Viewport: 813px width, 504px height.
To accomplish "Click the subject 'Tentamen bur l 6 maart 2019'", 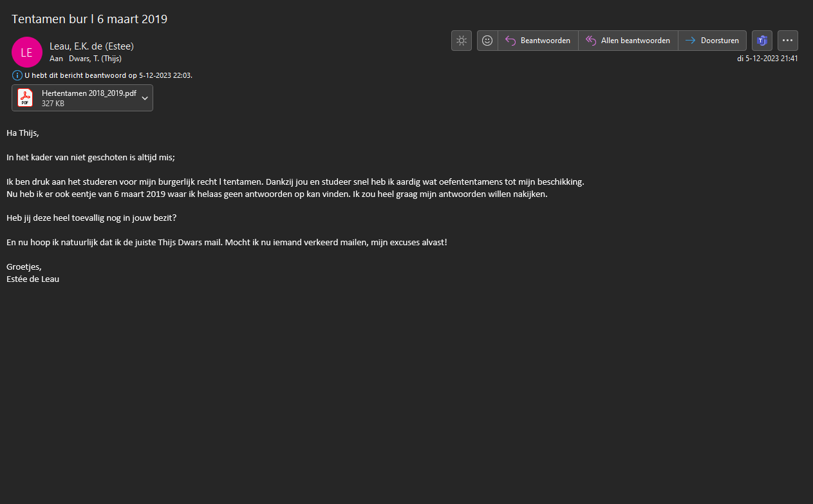I will (x=89, y=19).
